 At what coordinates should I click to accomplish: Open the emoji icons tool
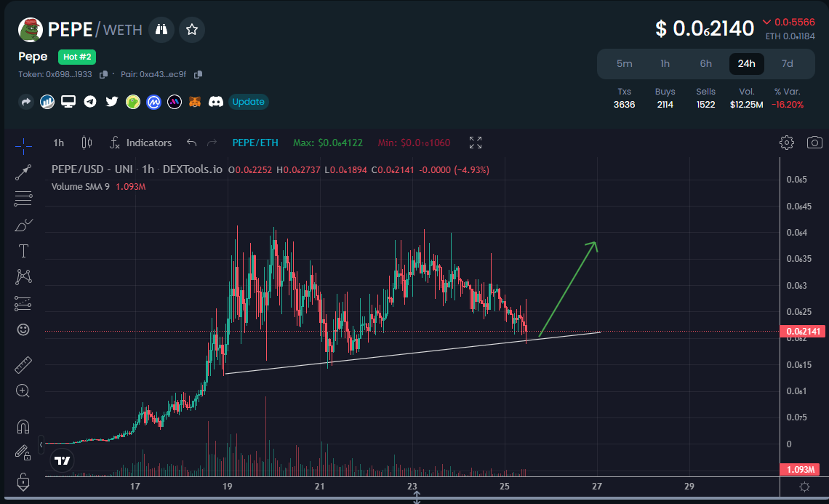point(23,330)
